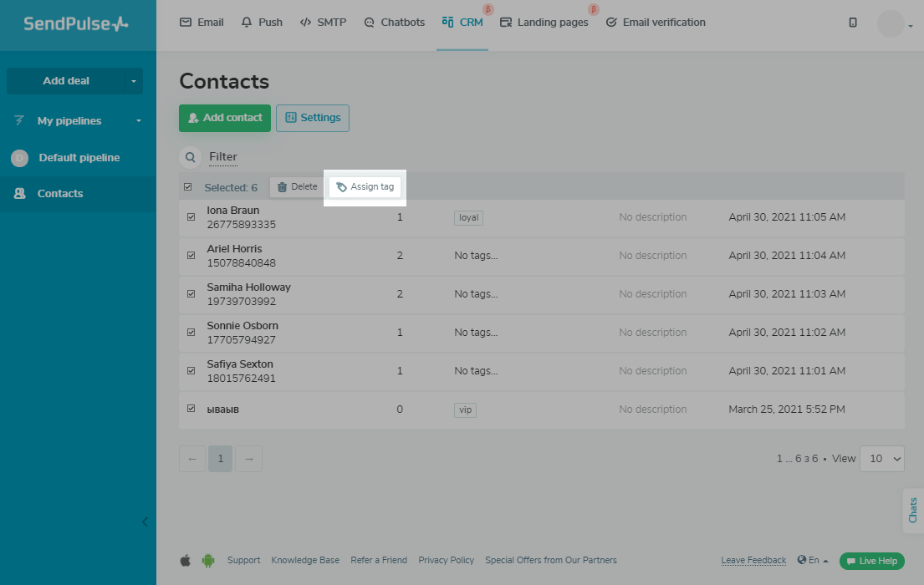Image resolution: width=924 pixels, height=585 pixels.
Task: Click the Default pipeline avatar icon
Action: [19, 158]
